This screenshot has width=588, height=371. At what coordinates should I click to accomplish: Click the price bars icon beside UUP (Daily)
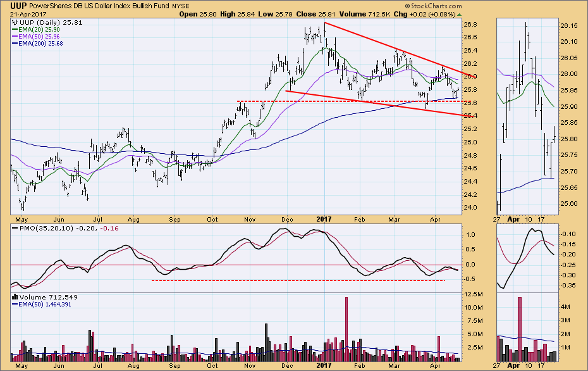click(15, 23)
